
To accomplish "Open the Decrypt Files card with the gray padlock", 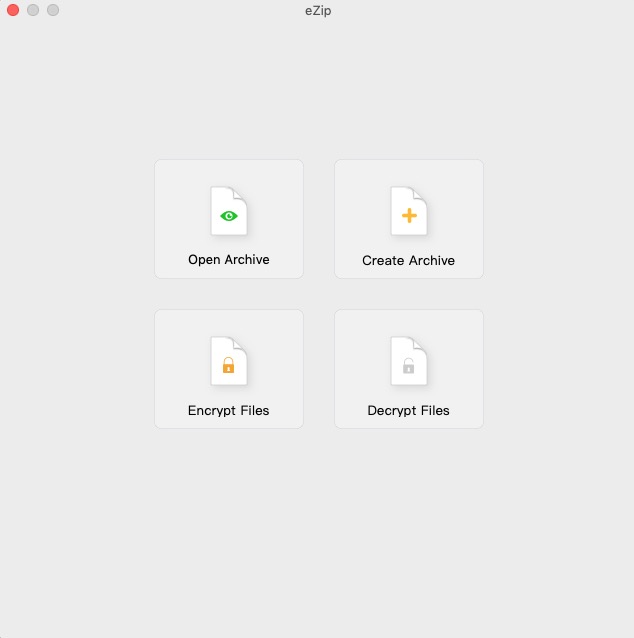I will pyautogui.click(x=409, y=369).
